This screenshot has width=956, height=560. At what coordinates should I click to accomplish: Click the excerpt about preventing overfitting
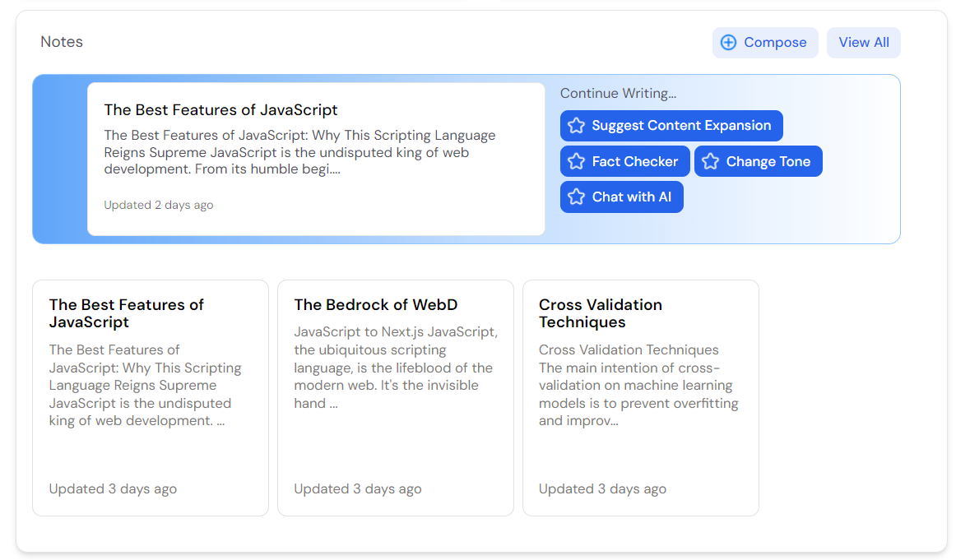638,385
